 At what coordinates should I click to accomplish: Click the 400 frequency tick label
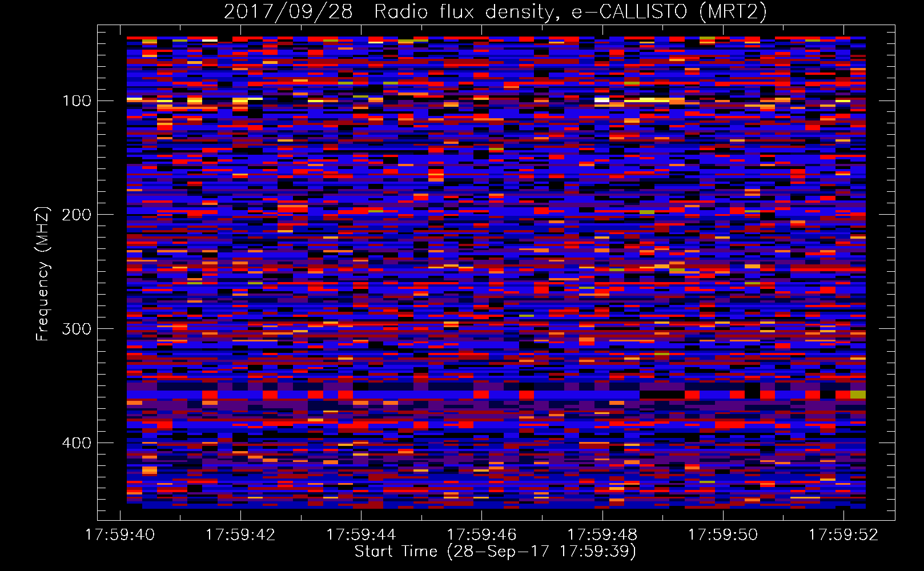(x=77, y=444)
